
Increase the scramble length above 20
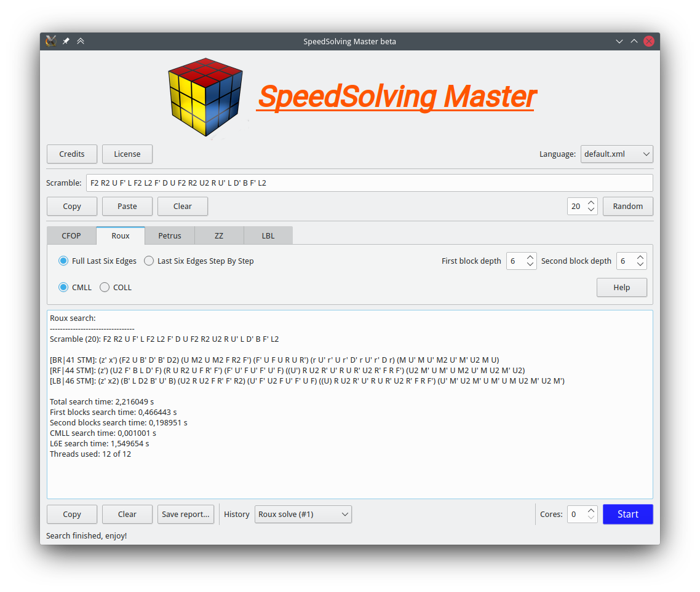pos(591,202)
